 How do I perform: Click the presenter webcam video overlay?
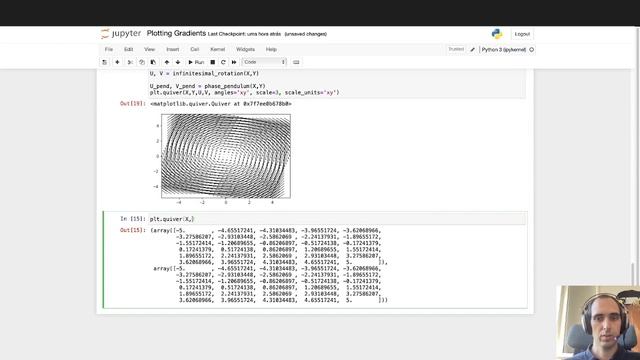[598, 322]
